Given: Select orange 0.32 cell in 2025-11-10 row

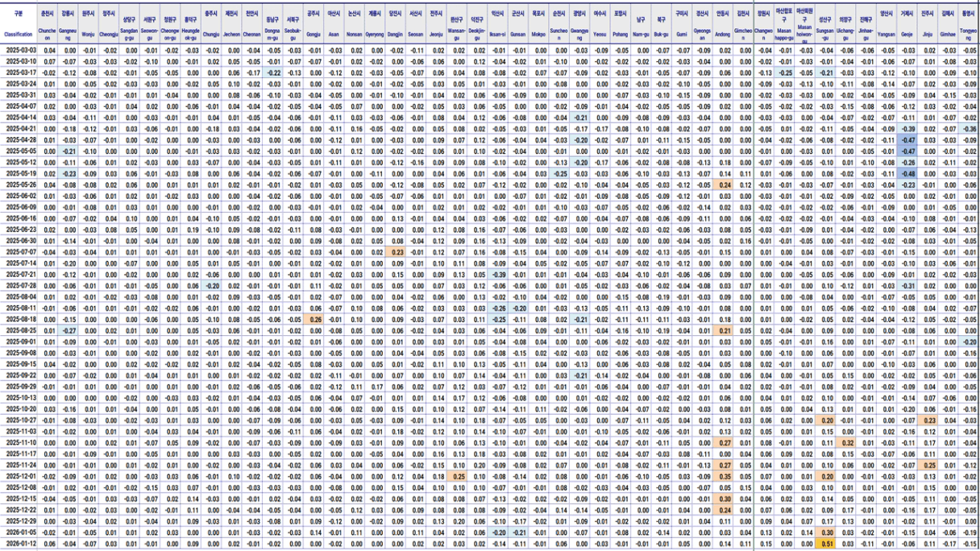Looking at the screenshot, I should 845,443.
